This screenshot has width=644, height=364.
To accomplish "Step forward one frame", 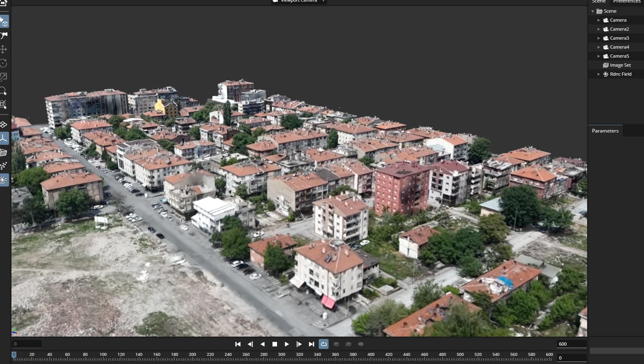I will click(x=299, y=344).
